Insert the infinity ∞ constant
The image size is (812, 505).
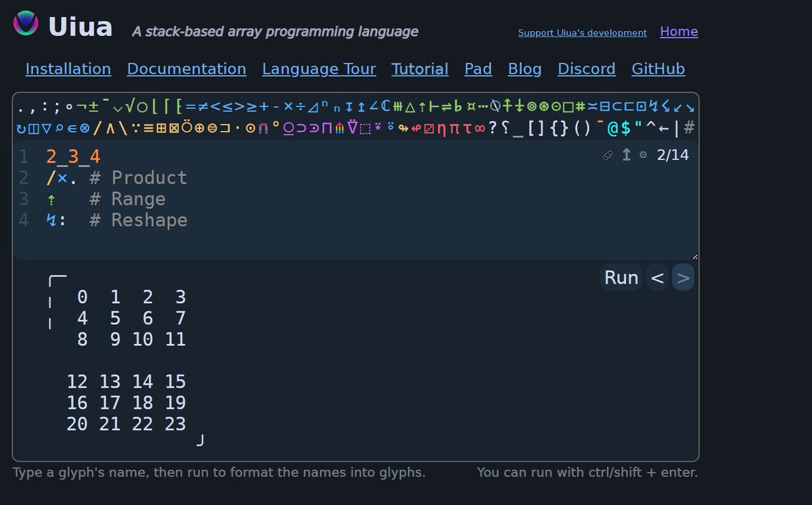coord(480,127)
